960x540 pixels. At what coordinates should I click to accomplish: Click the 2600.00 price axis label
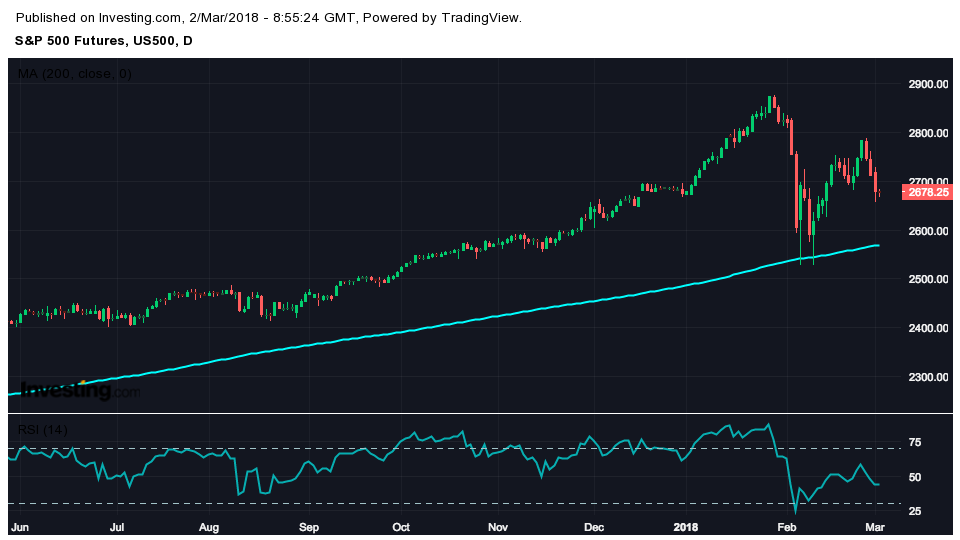coord(928,231)
